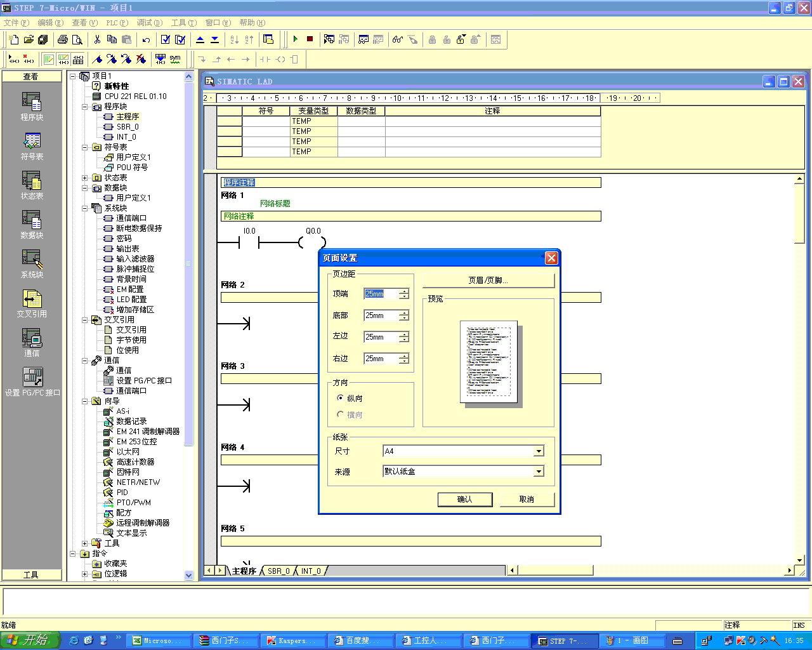This screenshot has height=650, width=812.
Task: Select the 纵向 orientation radio button
Action: (x=341, y=398)
